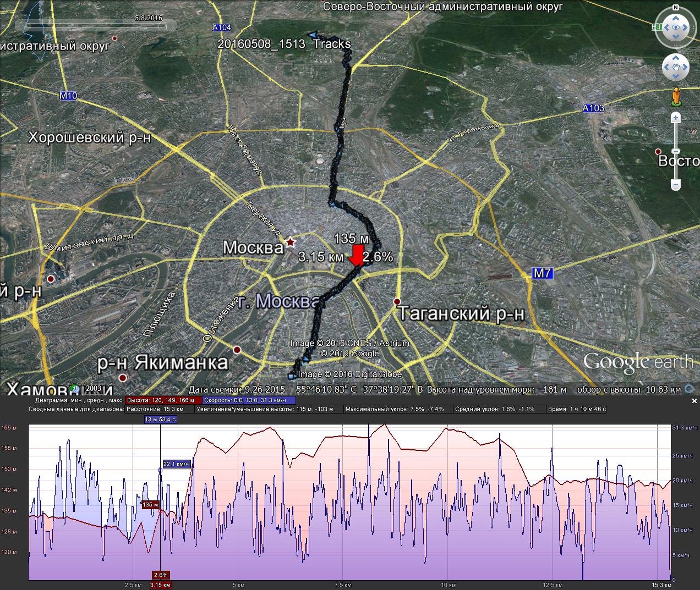Viewport: 700px width, 590px height.
Task: Click the Таганский р-н district marker dot
Action: [397, 301]
